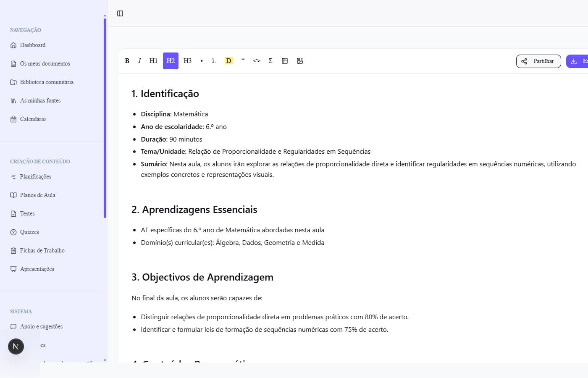588x378 pixels.
Task: Go to Testes
Action: pos(27,213)
